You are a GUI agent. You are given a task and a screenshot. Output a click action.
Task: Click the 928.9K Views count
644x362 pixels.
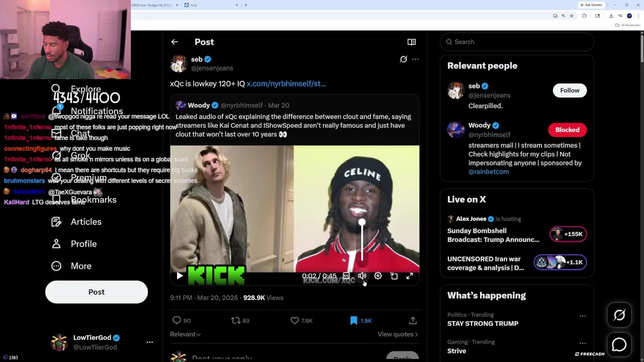coord(263,298)
